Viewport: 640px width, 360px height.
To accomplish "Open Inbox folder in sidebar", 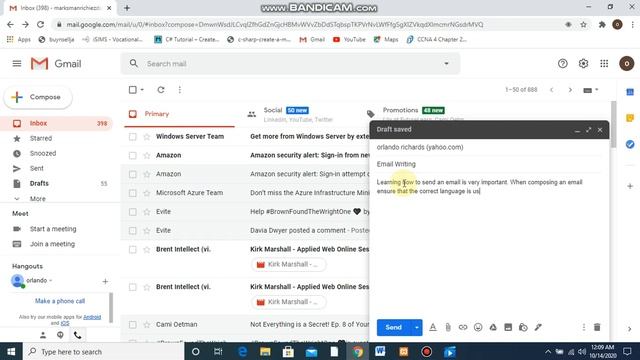I will (56, 123).
